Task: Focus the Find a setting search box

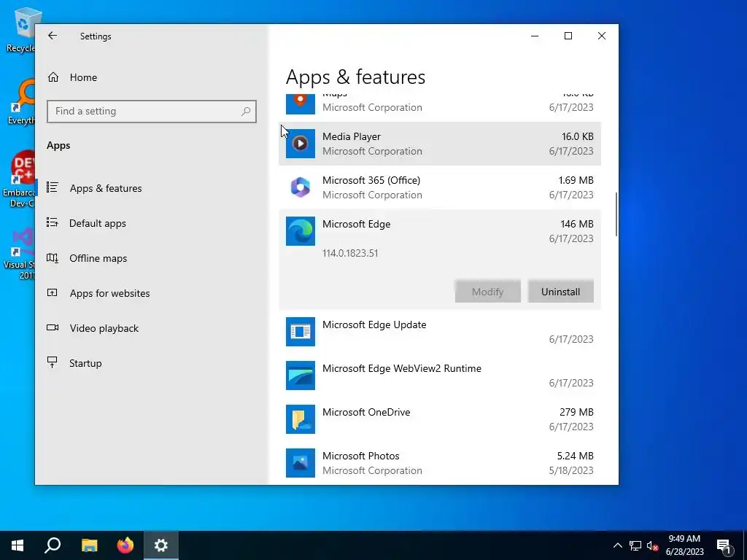Action: tap(152, 112)
